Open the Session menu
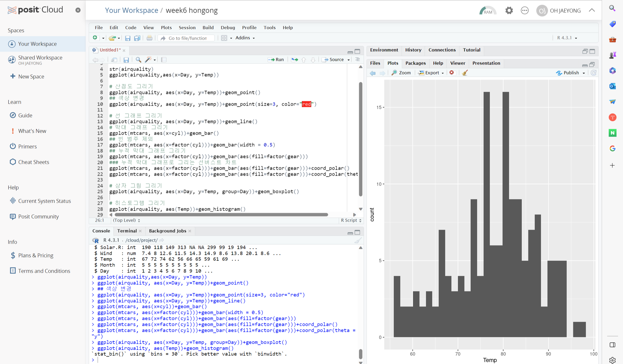 187,27
